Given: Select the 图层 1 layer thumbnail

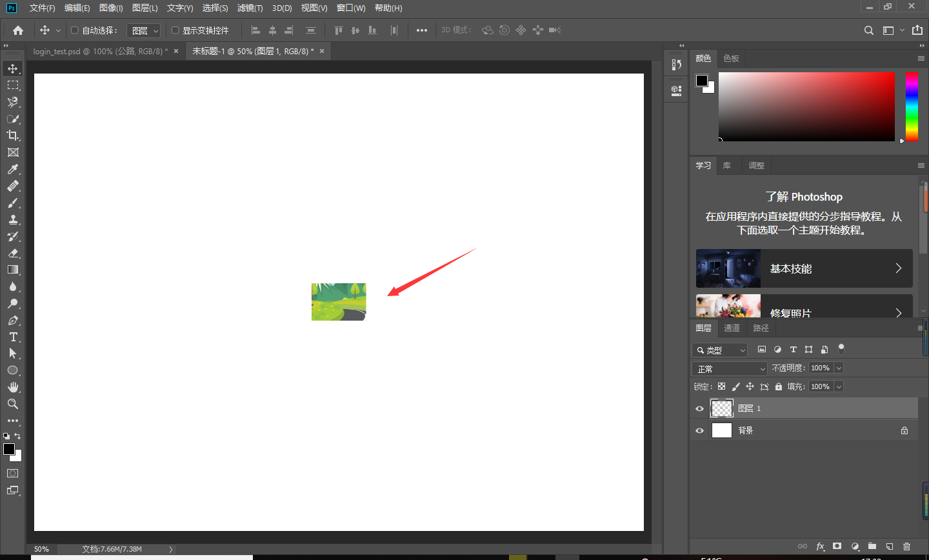Looking at the screenshot, I should pyautogui.click(x=722, y=408).
